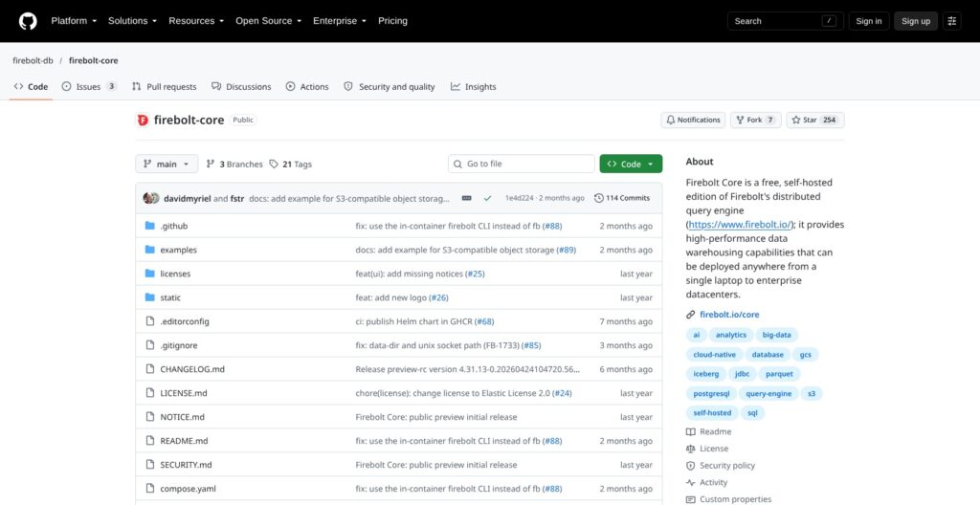Screen dimensions: 980x505
Task: Click the query-engine topic tag
Action: (768, 394)
